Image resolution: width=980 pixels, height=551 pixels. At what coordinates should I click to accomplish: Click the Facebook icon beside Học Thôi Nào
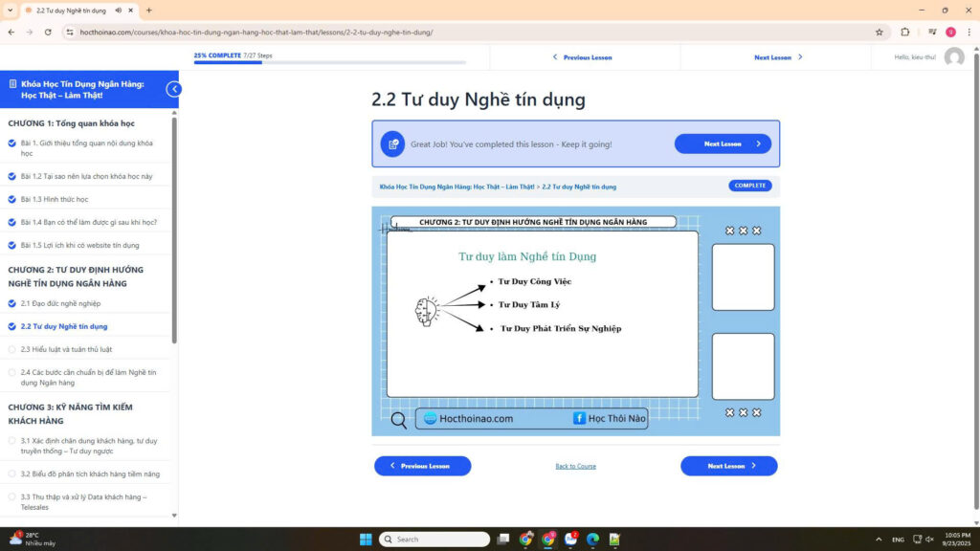click(x=579, y=418)
